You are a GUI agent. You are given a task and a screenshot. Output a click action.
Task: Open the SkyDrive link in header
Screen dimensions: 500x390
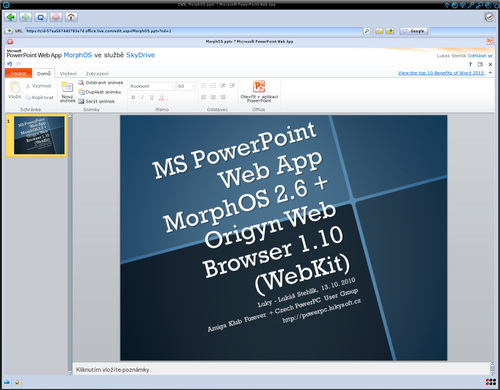pyautogui.click(x=140, y=55)
